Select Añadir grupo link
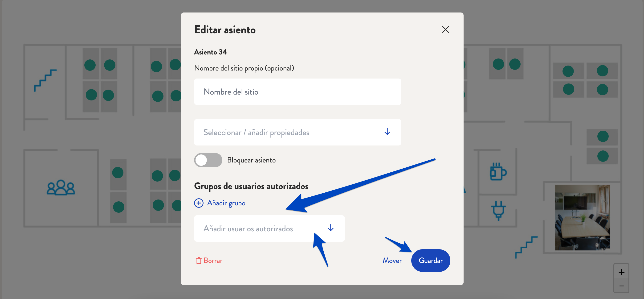This screenshot has width=644, height=299. pyautogui.click(x=220, y=203)
